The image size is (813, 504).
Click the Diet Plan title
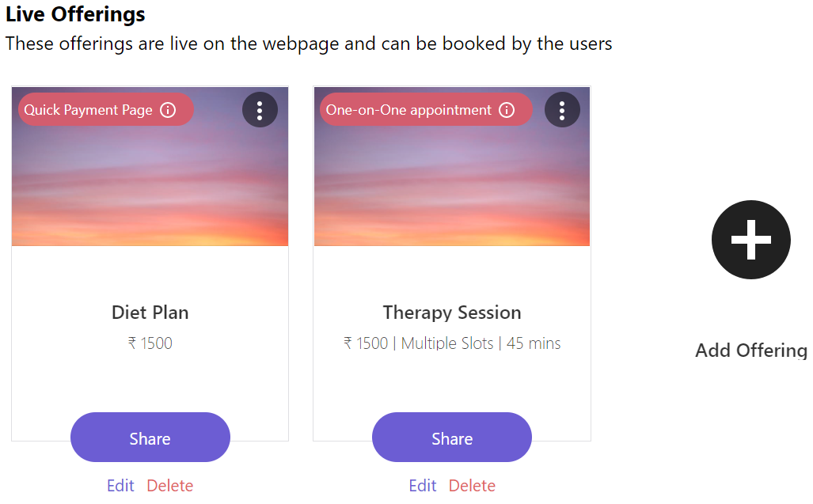pyautogui.click(x=150, y=313)
